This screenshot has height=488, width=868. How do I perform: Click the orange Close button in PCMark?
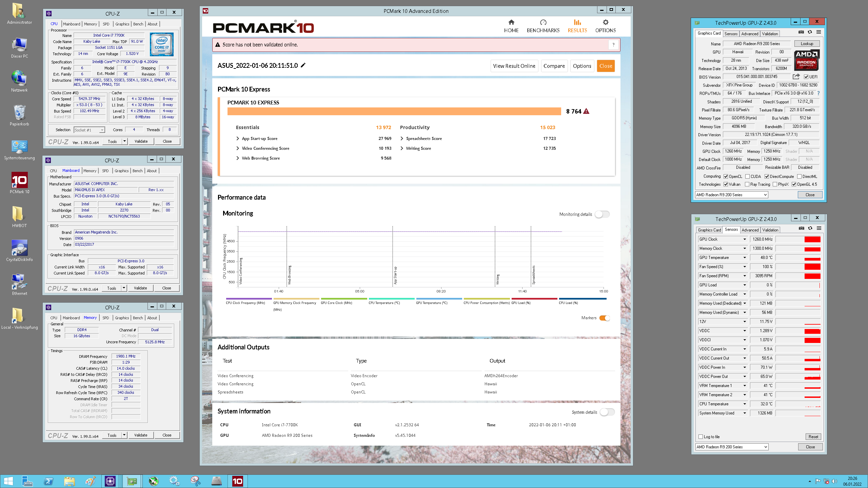tap(606, 66)
